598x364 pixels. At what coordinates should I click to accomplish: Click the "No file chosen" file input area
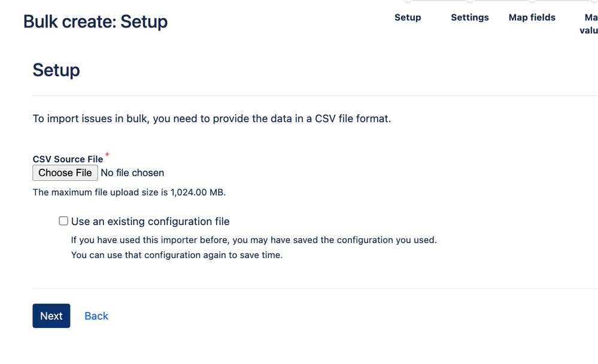click(132, 172)
